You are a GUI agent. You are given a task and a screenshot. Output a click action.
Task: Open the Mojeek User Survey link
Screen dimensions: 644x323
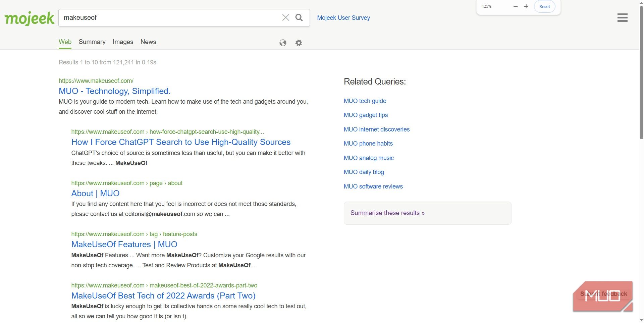coord(343,18)
